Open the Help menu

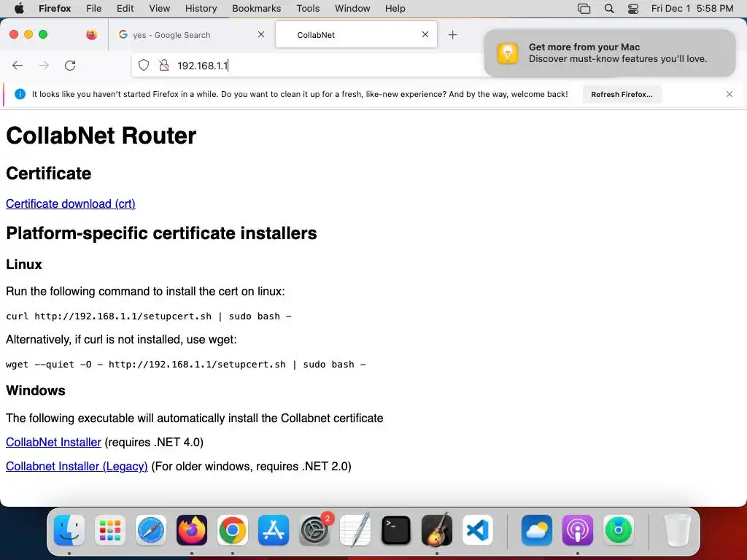[x=395, y=8]
